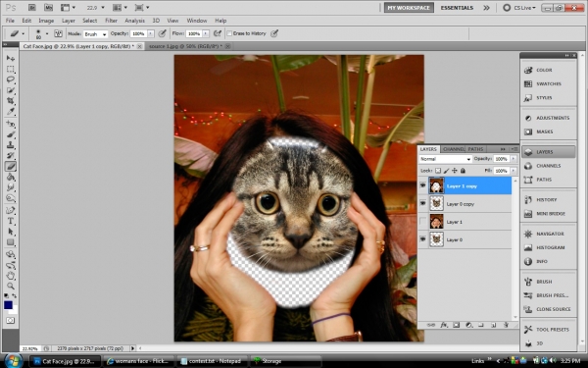Click the Windows Start button
Viewport: 588px width, 368px height.
click(x=13, y=361)
